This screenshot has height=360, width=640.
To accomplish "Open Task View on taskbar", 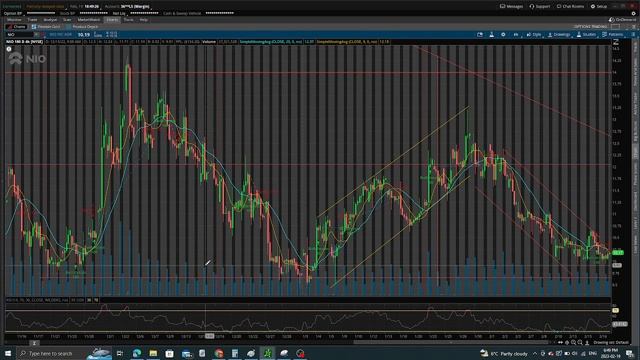I will (x=120, y=353).
